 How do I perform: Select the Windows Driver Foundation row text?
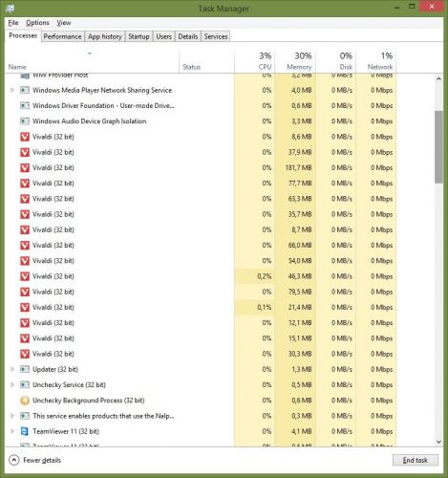click(103, 105)
